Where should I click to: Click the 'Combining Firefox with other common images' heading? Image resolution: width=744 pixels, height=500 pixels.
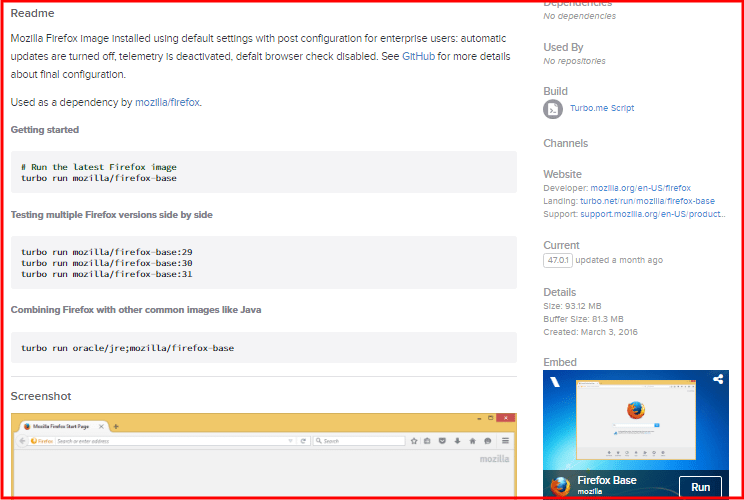(x=136, y=310)
